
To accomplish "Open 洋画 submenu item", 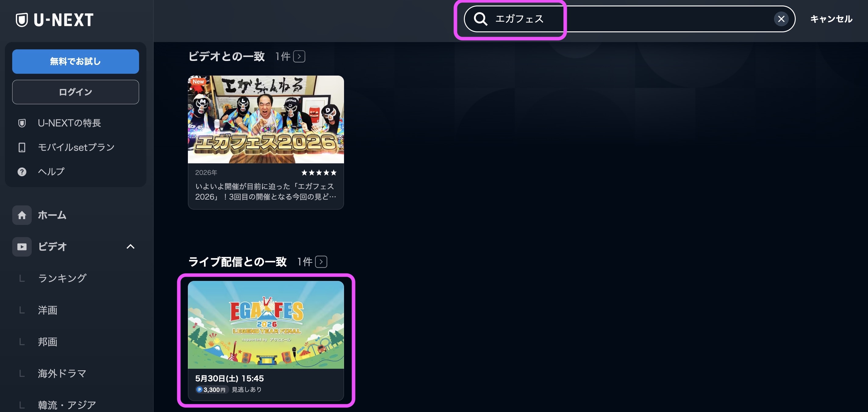I will 48,310.
